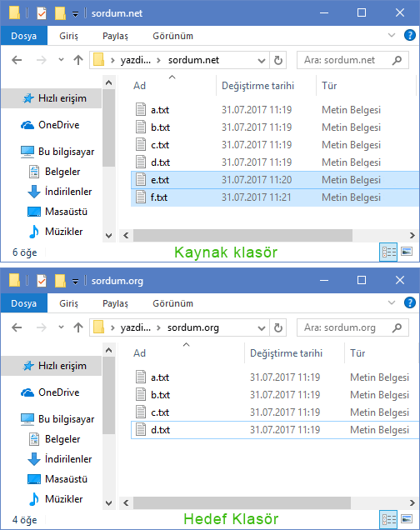
Task: Go up one folder in sordum.org window
Action: pos(78,327)
